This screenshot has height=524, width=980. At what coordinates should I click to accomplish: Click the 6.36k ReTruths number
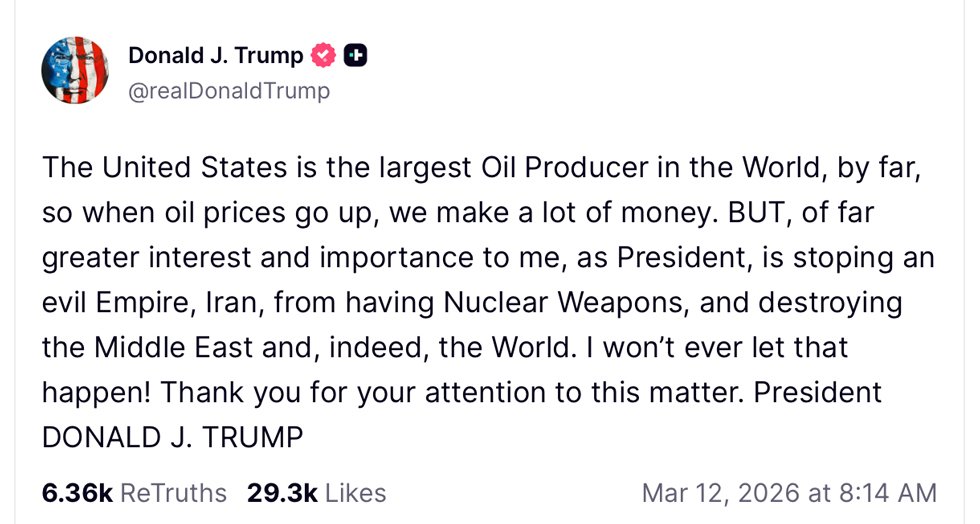77,493
